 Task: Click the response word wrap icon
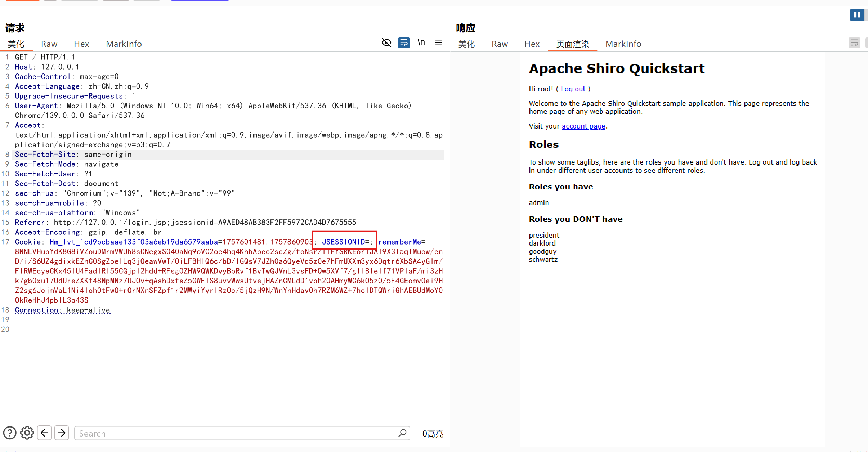pos(854,43)
